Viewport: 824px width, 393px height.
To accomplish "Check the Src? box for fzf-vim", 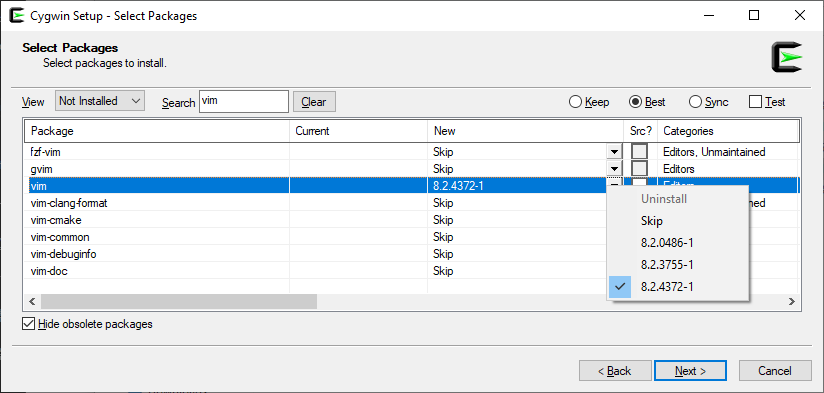I will 640,152.
